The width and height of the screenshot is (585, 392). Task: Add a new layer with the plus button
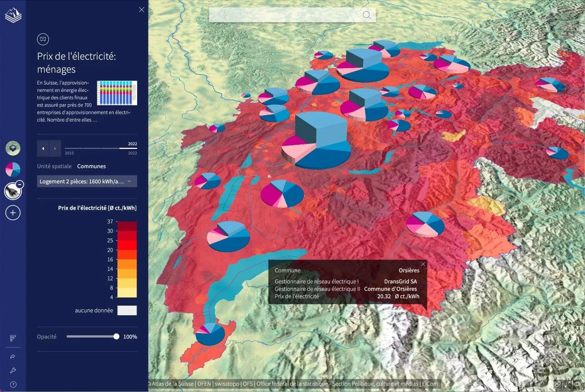click(x=12, y=212)
